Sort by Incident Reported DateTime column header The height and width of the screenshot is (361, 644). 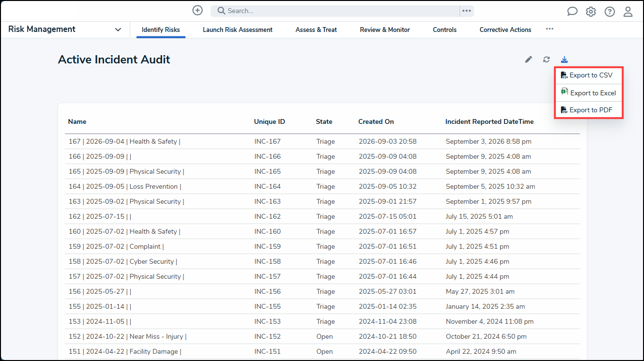pos(490,121)
